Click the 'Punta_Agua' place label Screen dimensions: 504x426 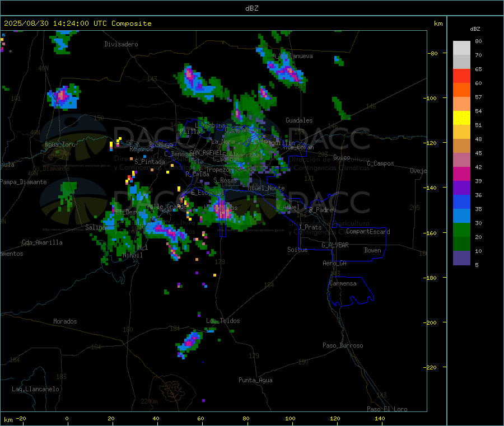(255, 380)
